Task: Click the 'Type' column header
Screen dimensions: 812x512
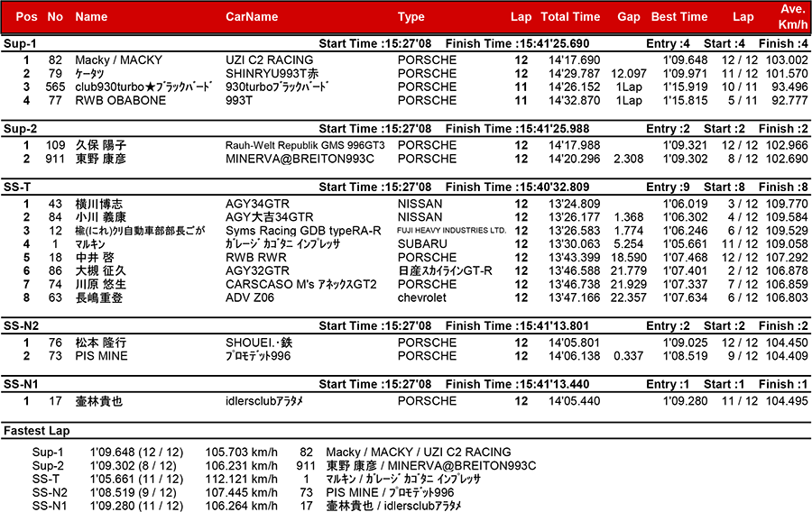Action: [411, 16]
